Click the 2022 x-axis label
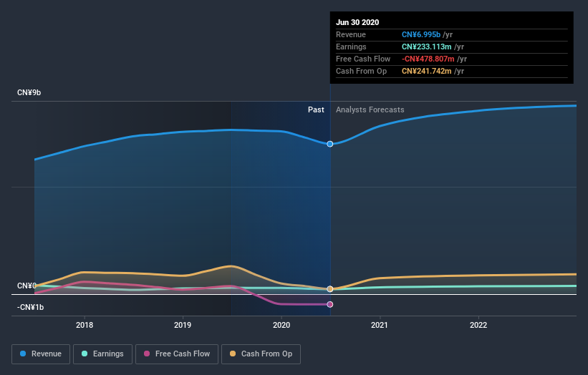588x375 pixels. coord(478,325)
